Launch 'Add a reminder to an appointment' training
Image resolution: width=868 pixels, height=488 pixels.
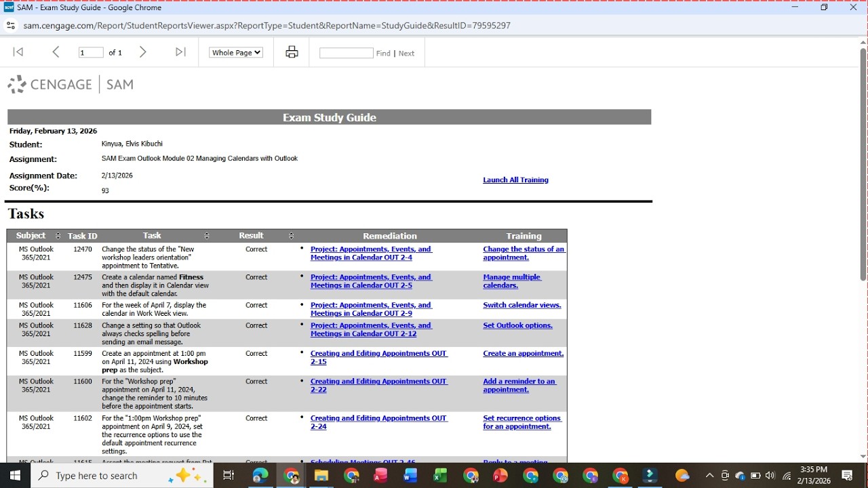[x=519, y=385]
